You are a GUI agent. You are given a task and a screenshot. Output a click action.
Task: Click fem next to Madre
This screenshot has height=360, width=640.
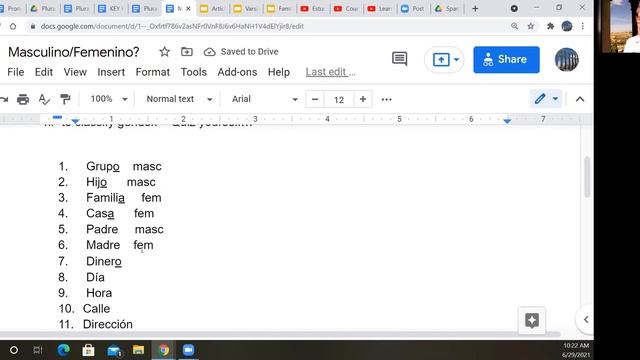click(x=143, y=245)
